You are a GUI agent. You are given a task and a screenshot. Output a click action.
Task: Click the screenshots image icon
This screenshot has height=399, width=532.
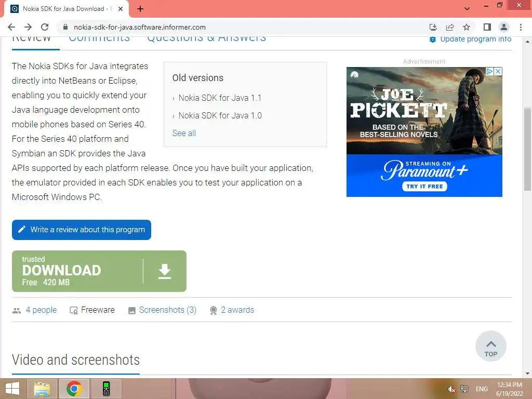132,311
